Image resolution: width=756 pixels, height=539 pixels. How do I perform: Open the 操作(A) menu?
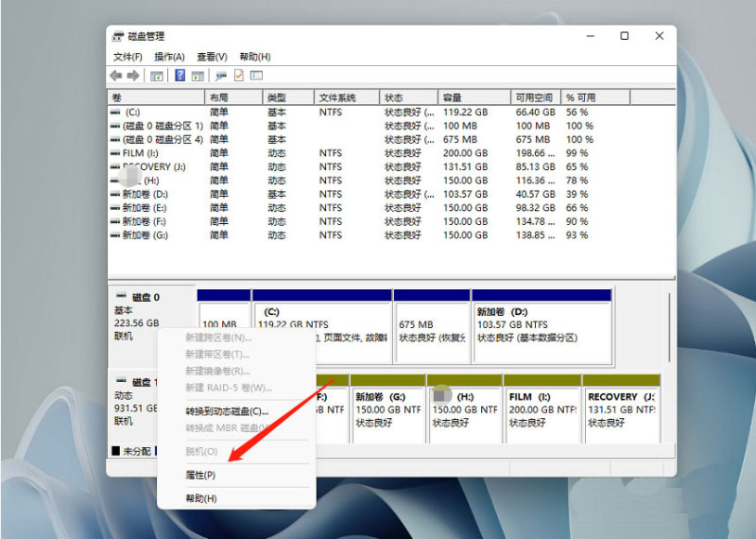coord(169,57)
